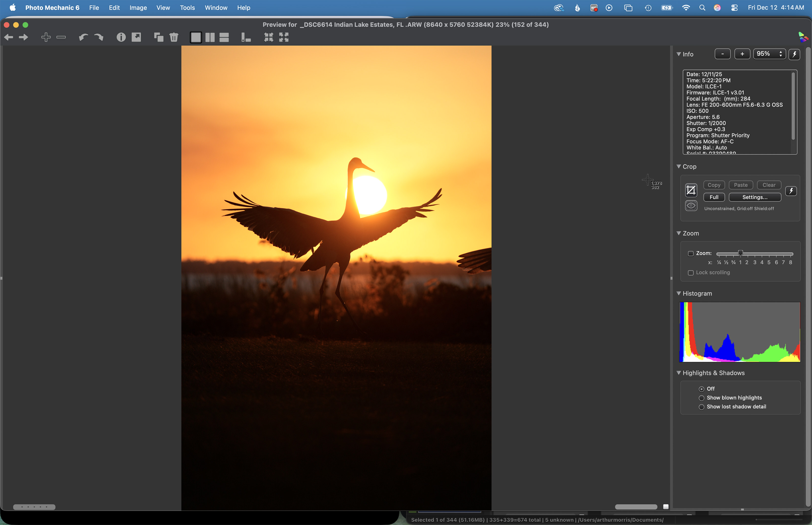Open the Image menu
The width and height of the screenshot is (812, 525).
tap(138, 8)
